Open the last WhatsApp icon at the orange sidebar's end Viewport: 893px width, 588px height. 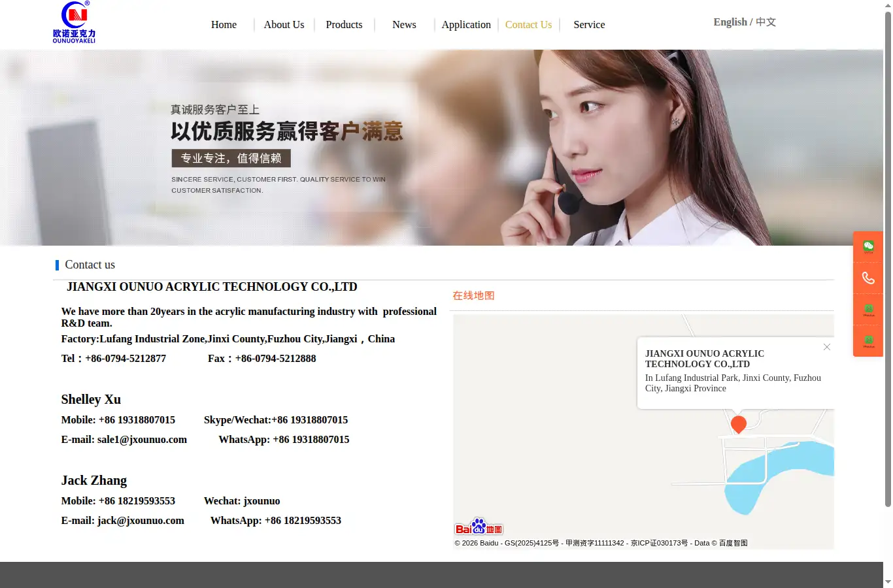coord(868,341)
